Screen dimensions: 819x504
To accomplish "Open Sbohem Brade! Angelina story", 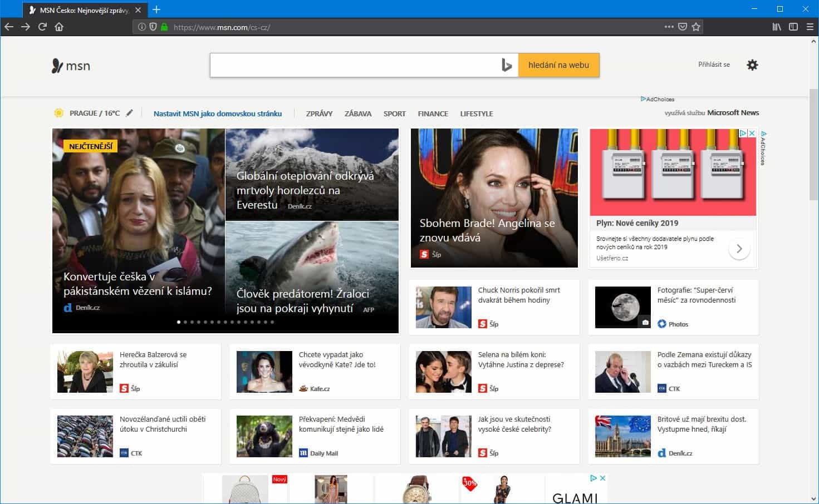I will point(494,199).
